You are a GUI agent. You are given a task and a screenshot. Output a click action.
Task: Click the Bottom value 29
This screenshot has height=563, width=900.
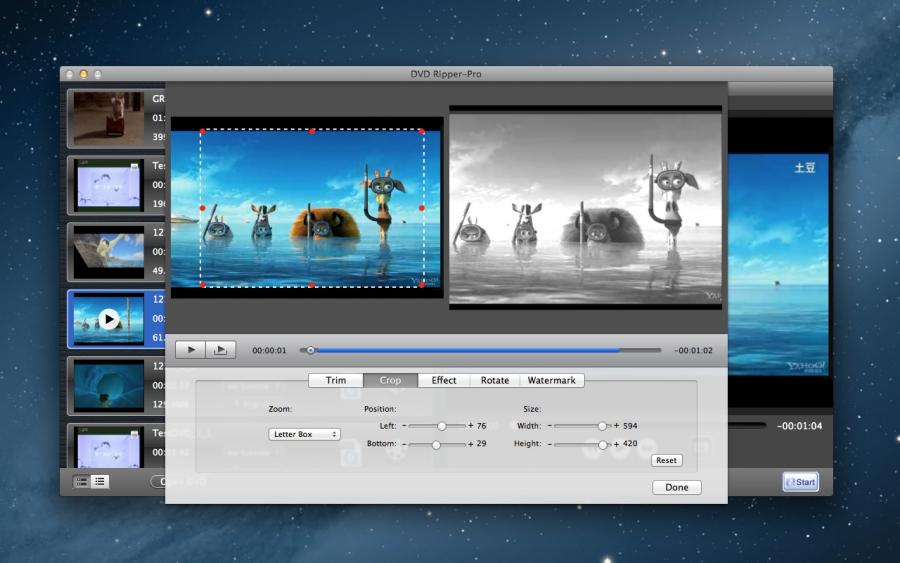481,444
